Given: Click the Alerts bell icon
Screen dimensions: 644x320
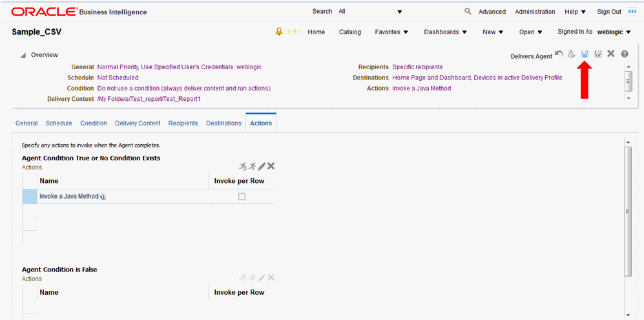Looking at the screenshot, I should coord(279,32).
